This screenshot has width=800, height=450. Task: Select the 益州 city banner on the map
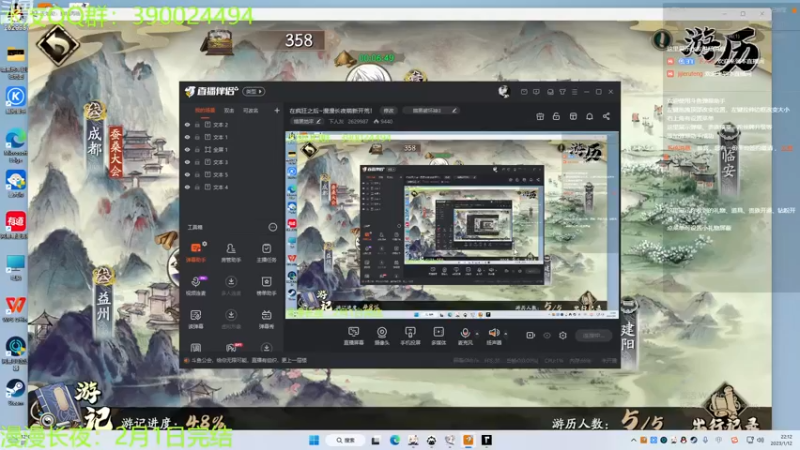pos(104,301)
